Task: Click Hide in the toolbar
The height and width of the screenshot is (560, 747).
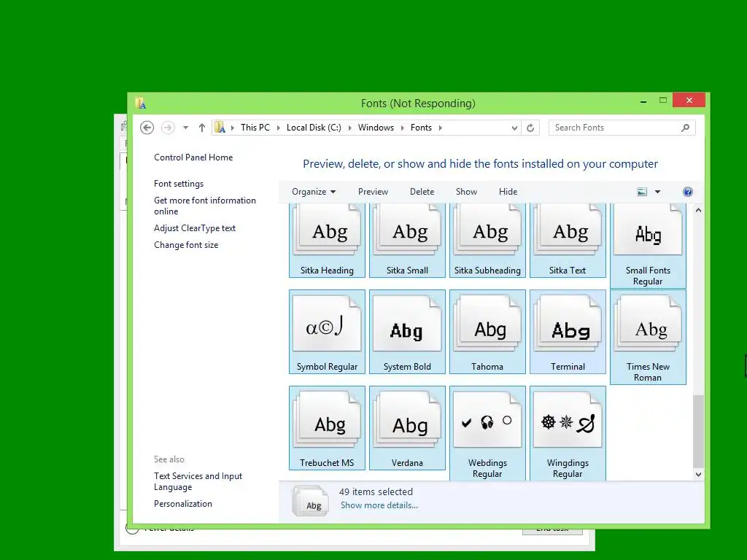Action: [508, 192]
